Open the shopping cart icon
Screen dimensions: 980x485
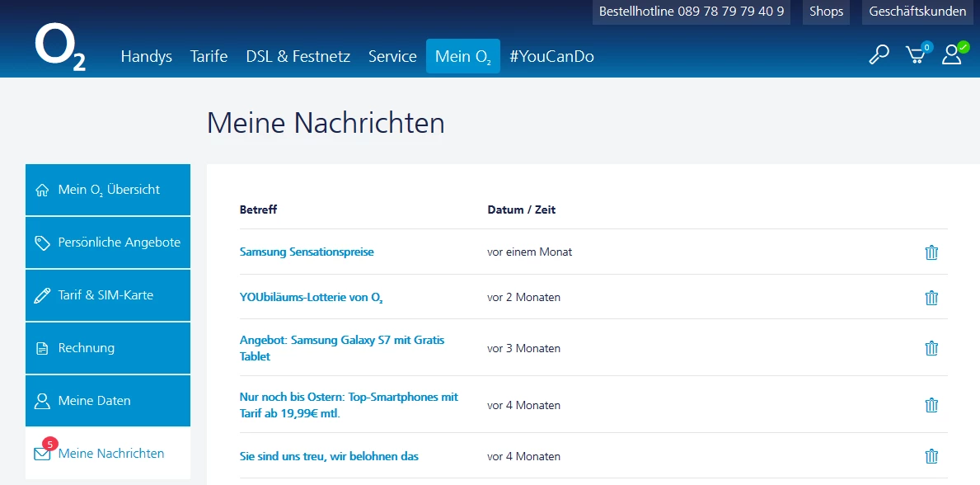(915, 55)
